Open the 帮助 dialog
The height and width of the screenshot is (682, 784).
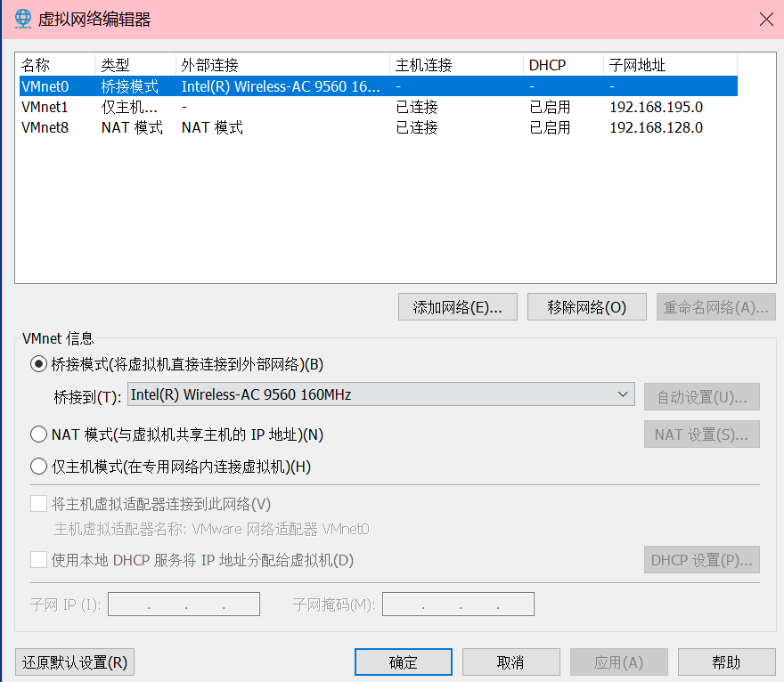726,662
